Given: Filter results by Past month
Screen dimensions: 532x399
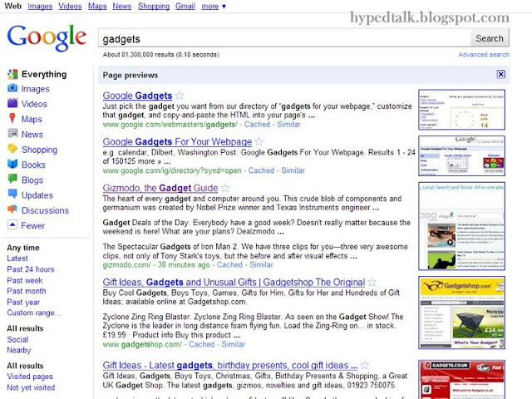Looking at the screenshot, I should coord(27,291).
